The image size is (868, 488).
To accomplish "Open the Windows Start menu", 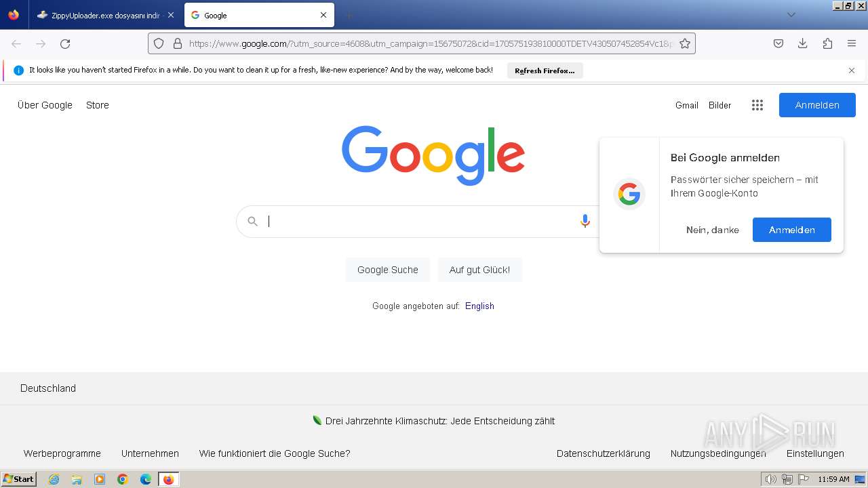I will pos(19,479).
